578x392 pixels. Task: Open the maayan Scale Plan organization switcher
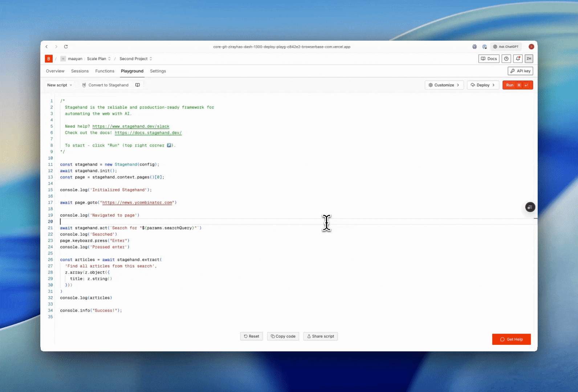point(86,58)
